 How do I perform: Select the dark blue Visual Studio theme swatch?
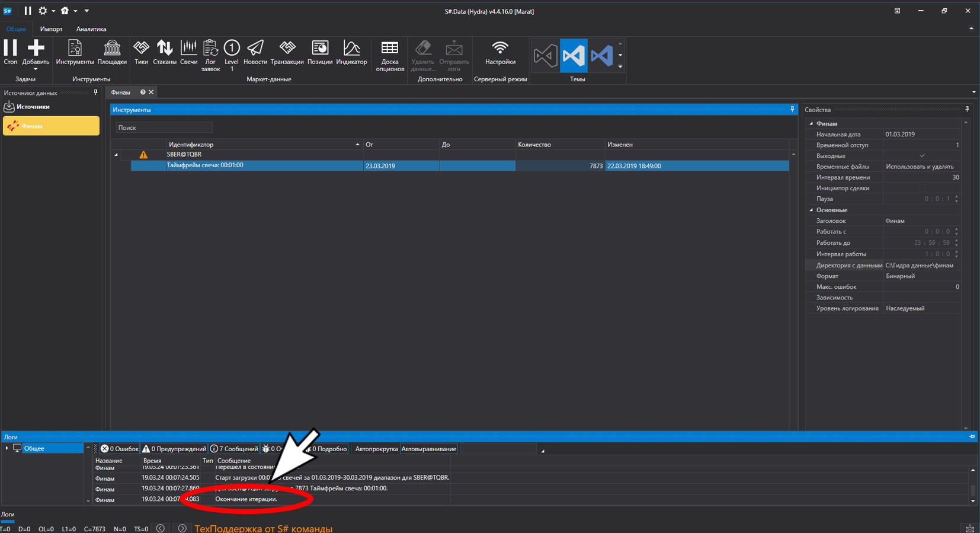point(602,56)
